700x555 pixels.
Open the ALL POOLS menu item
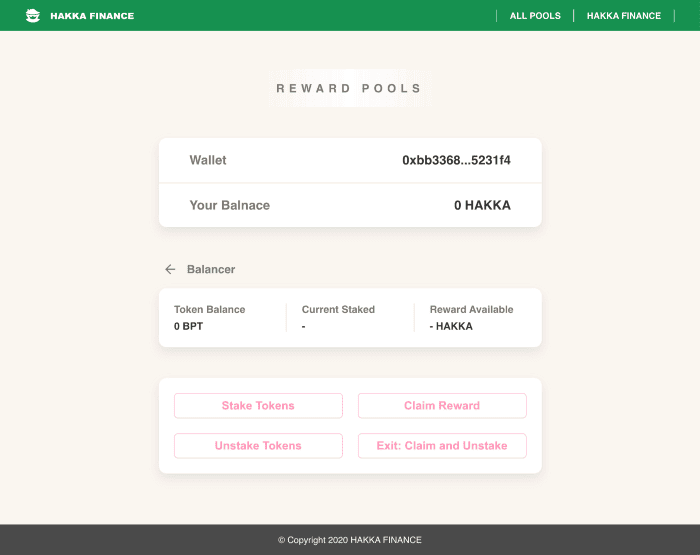pos(535,16)
